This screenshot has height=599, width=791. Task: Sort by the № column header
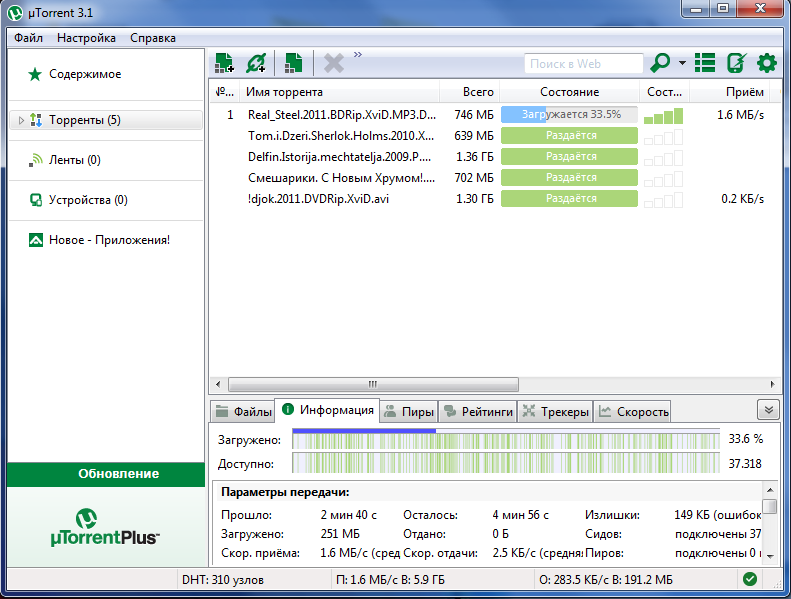224,92
